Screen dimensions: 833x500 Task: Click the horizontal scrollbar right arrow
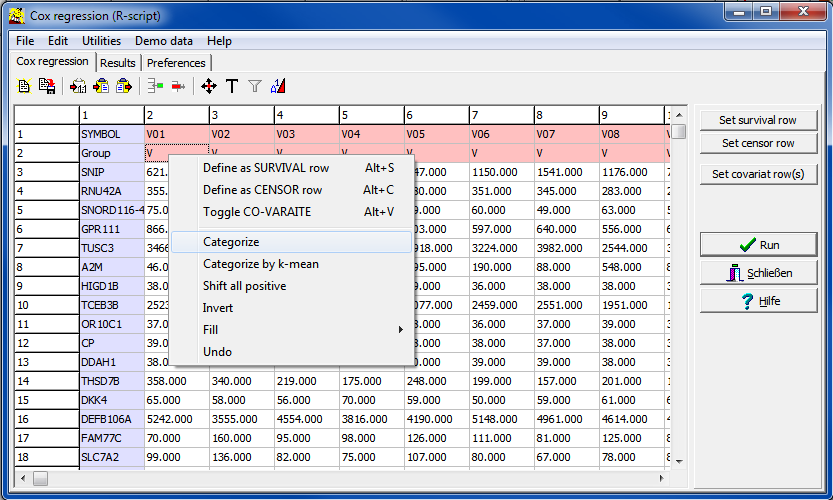point(661,478)
